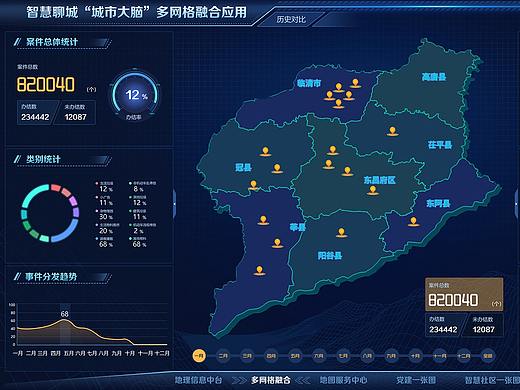
Task: Select 一月 on the bottom month timeline
Action: coord(199,356)
